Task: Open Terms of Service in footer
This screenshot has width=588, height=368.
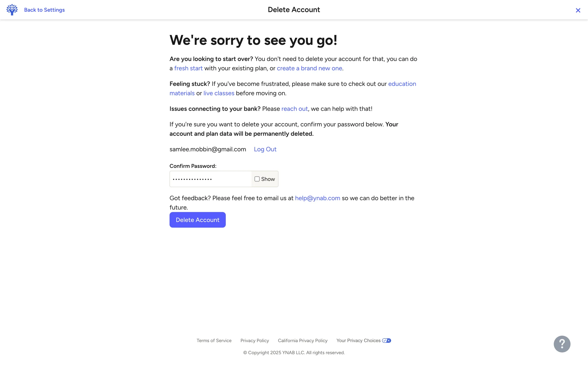Action: 214,340
